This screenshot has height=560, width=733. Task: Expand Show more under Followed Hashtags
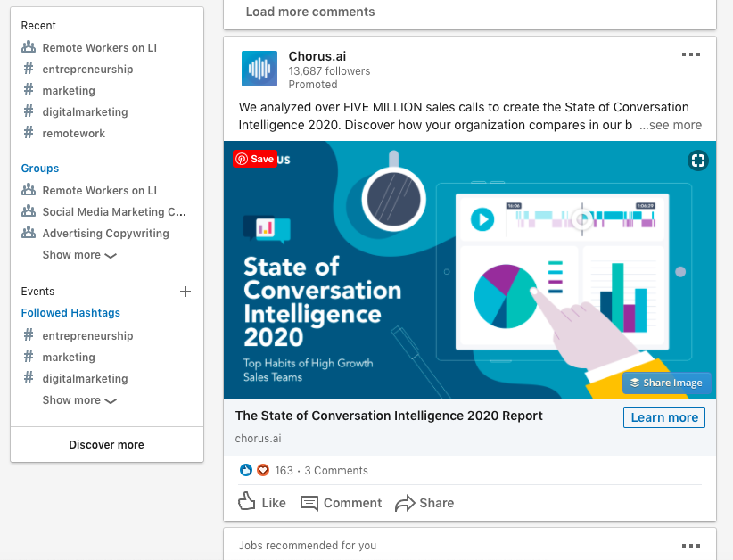tap(79, 400)
